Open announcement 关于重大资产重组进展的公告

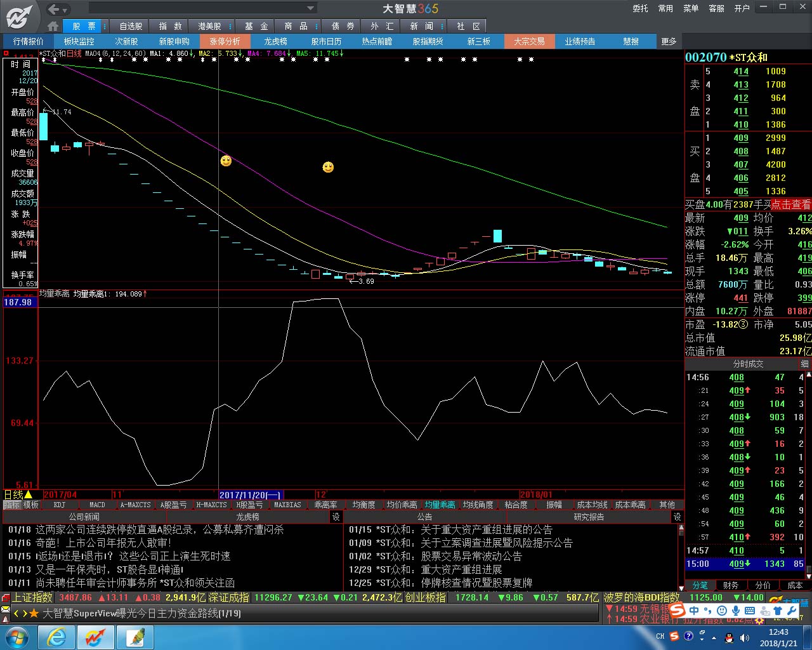487,529
